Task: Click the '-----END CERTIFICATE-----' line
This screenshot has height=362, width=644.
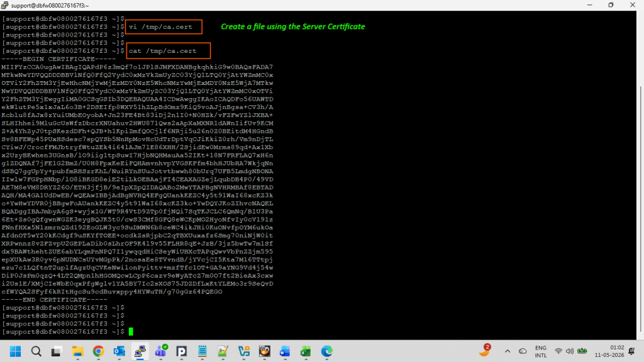Action: pyautogui.click(x=54, y=300)
